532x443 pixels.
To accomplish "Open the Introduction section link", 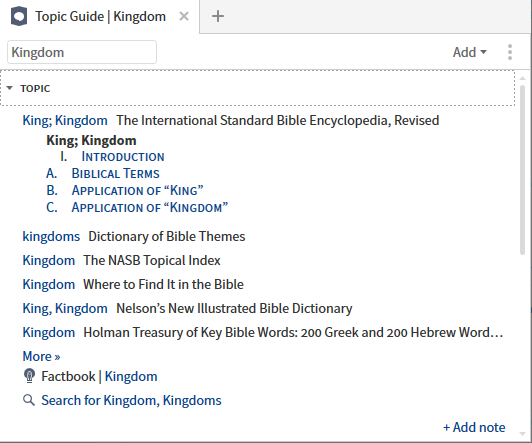I will 123,157.
